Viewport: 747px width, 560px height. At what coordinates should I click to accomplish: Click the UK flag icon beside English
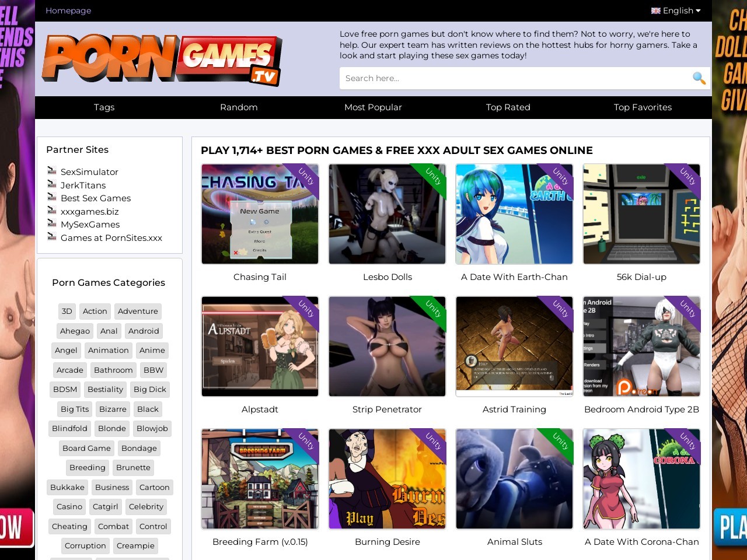[x=655, y=10]
